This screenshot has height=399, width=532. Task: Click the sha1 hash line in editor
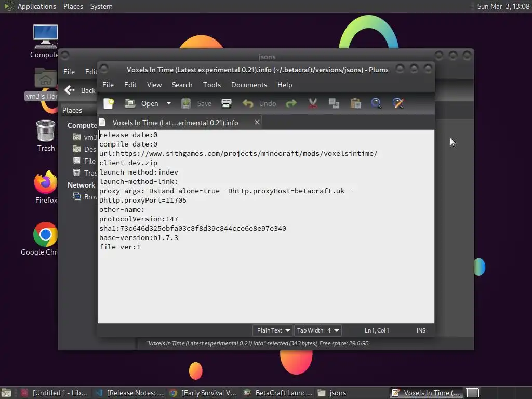192,229
